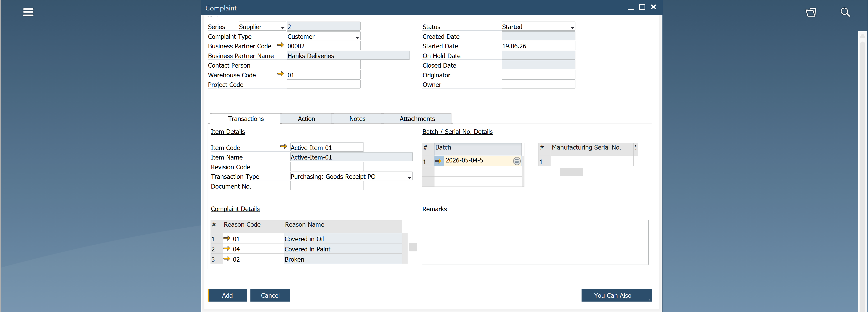Click the Cancel button

click(x=270, y=295)
